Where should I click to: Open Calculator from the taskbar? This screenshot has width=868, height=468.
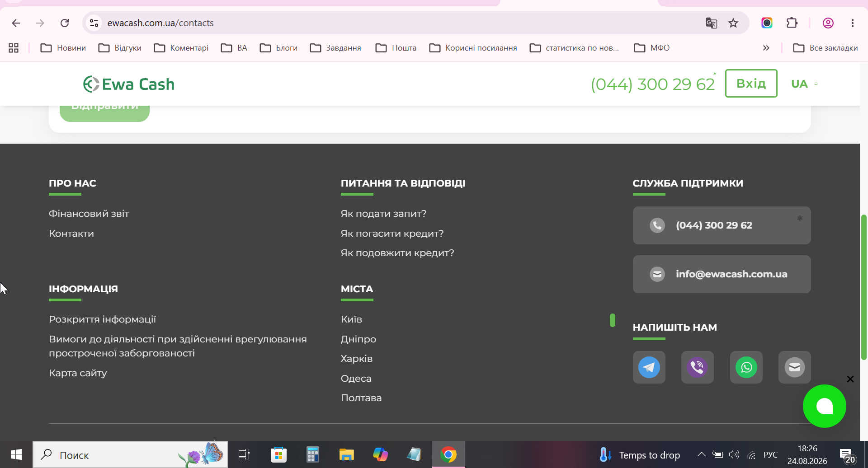(312, 454)
